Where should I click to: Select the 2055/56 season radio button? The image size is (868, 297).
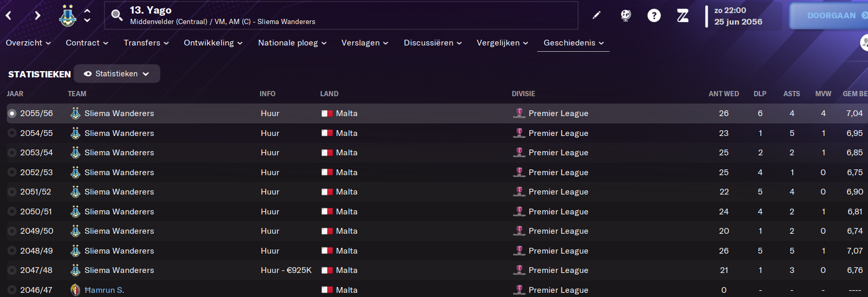[12, 113]
